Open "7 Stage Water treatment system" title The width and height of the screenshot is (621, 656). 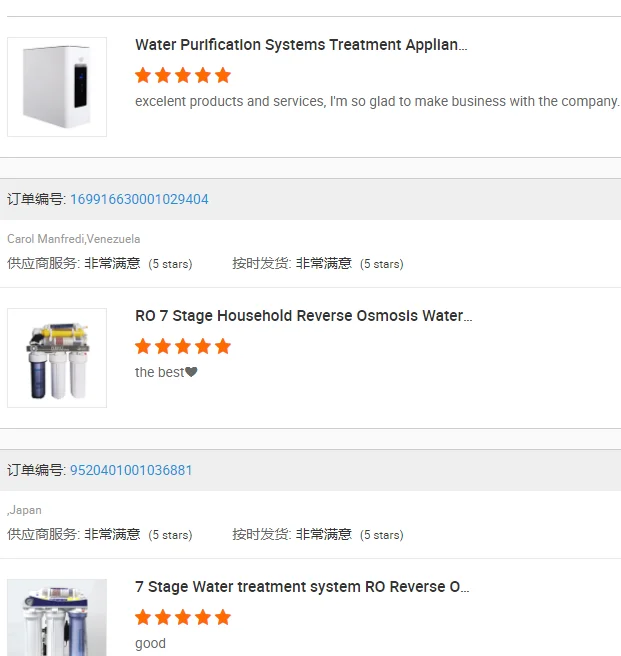click(302, 587)
